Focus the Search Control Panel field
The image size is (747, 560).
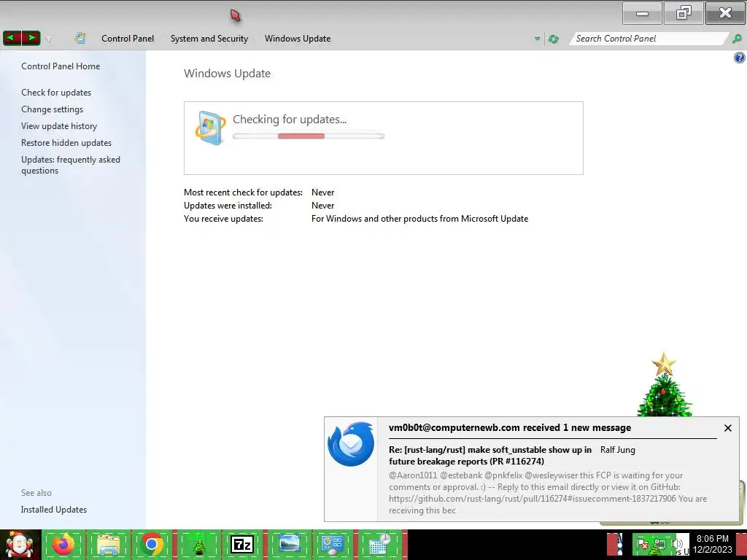coord(648,39)
